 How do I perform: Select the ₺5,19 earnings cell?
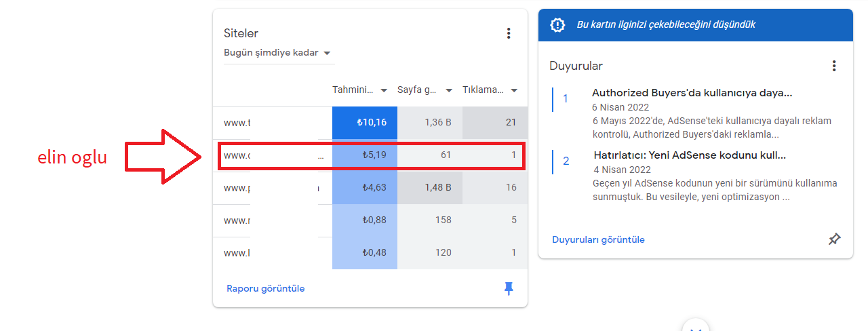365,155
